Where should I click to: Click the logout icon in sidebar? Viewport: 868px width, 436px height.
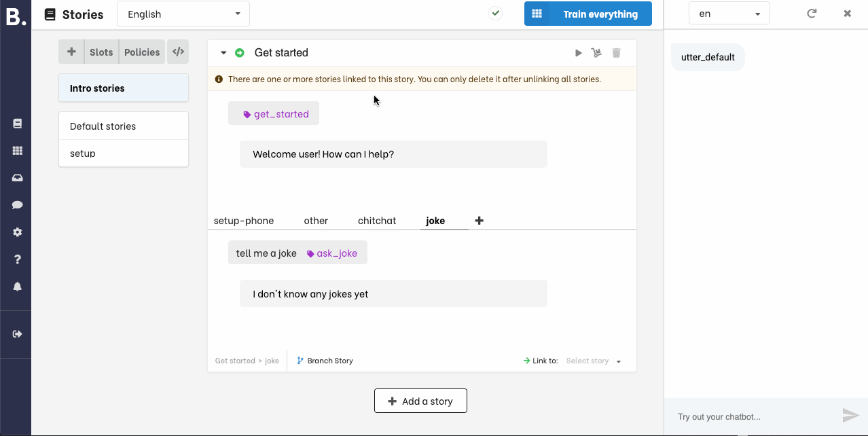pos(16,333)
